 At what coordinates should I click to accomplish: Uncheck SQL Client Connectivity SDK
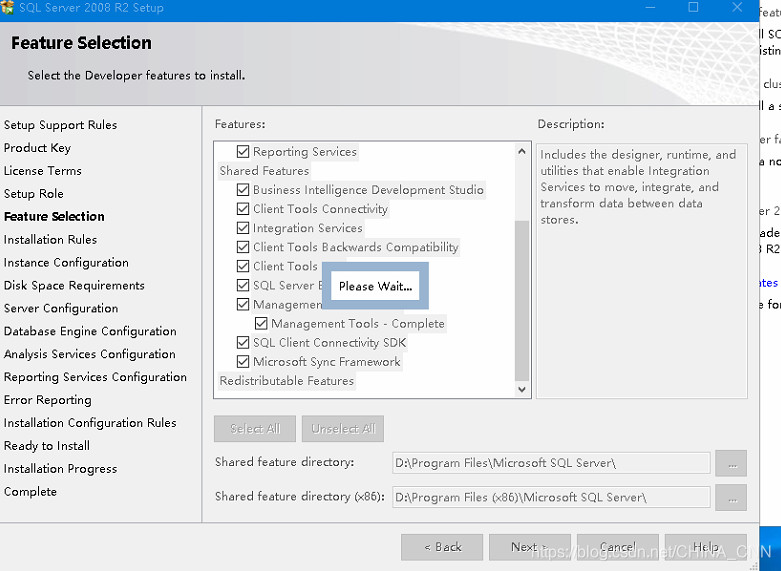(x=243, y=343)
